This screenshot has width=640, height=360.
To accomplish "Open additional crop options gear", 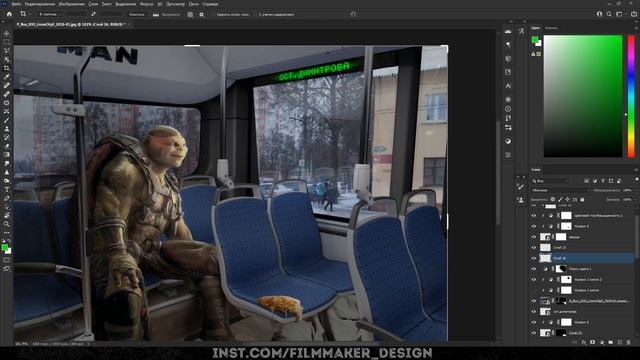I will tap(202, 14).
